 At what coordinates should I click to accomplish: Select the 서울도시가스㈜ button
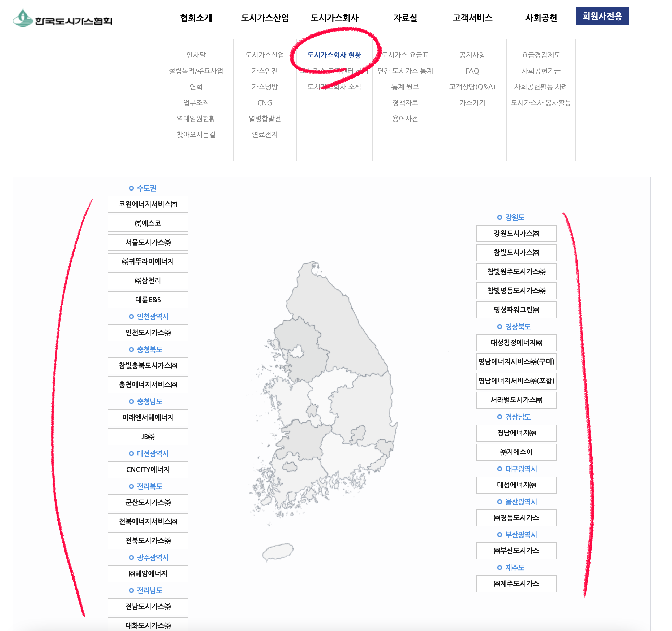click(x=148, y=242)
